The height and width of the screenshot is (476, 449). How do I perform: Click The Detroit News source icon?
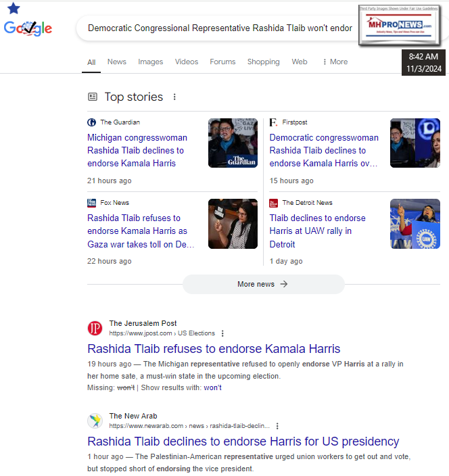coord(274,203)
